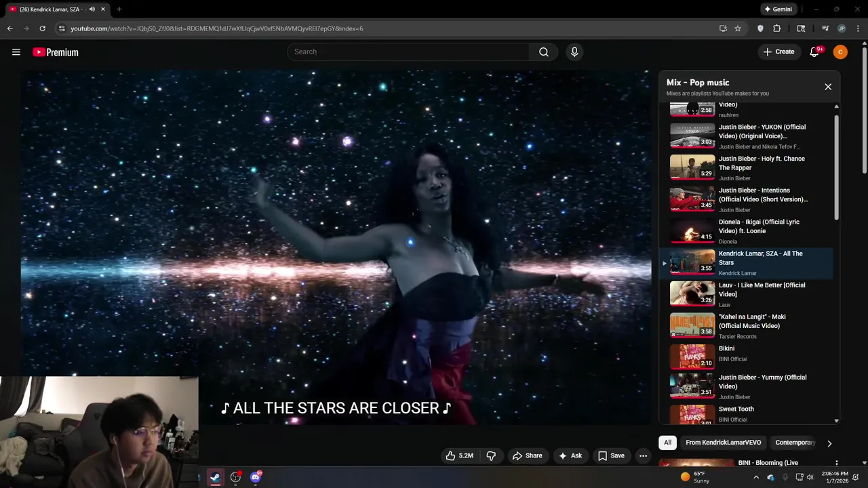Play Justin Bieber - Holy ft. Chance The Rapper

(x=747, y=168)
